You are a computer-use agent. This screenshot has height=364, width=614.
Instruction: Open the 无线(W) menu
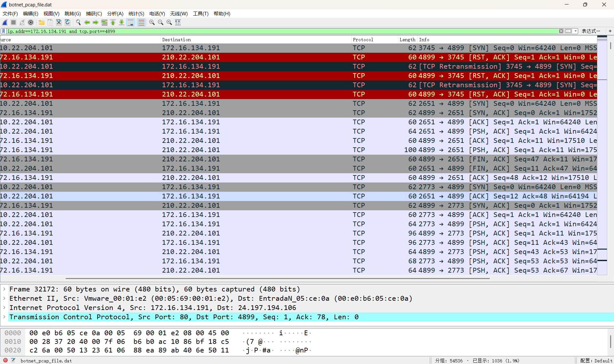[179, 13]
